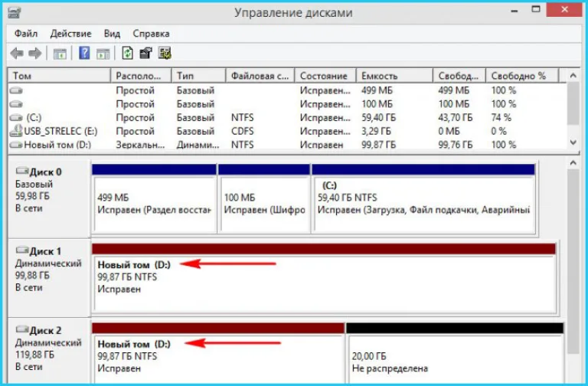
Task: Maximize the Управление дисками window
Action: (536, 9)
